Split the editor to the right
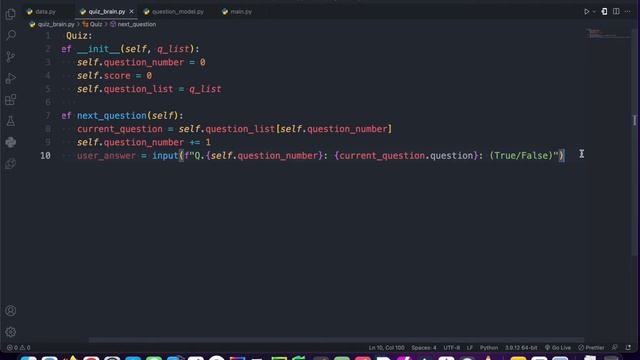Image resolution: width=640 pixels, height=360 pixels. (x=616, y=11)
